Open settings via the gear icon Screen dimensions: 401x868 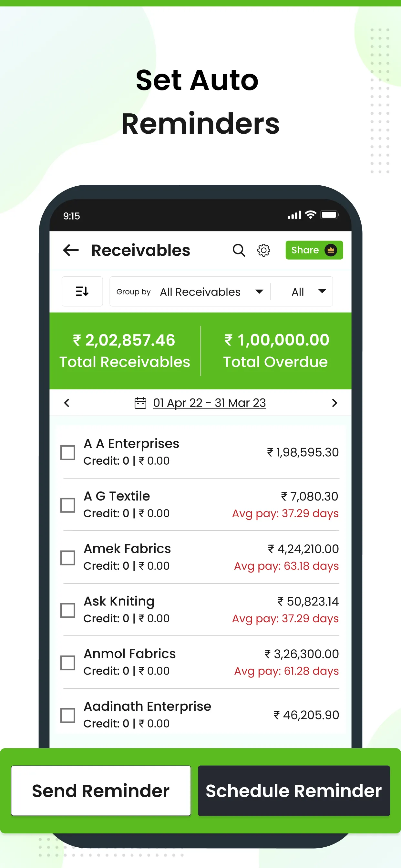(263, 250)
